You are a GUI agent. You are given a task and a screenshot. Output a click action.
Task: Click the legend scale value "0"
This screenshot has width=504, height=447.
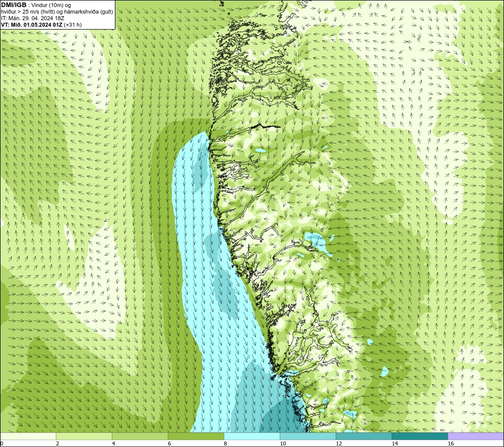[2, 444]
